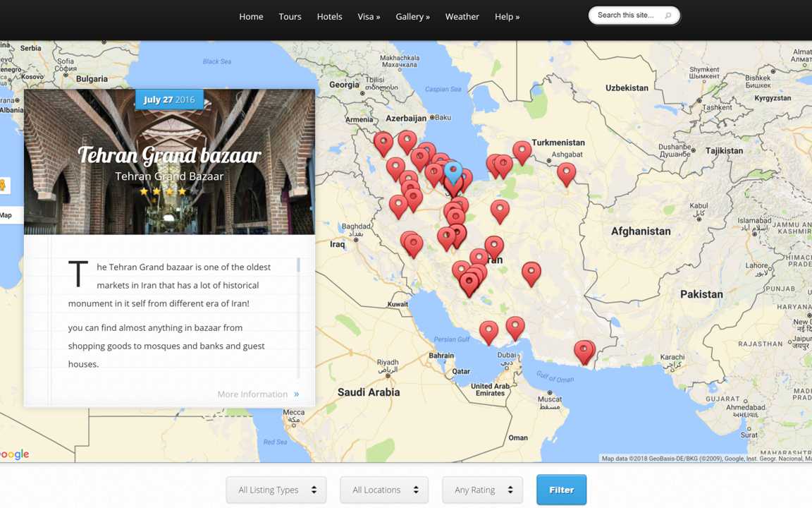Click the map pin nearest Baghdad
The height and width of the screenshot is (508, 812).
398,205
